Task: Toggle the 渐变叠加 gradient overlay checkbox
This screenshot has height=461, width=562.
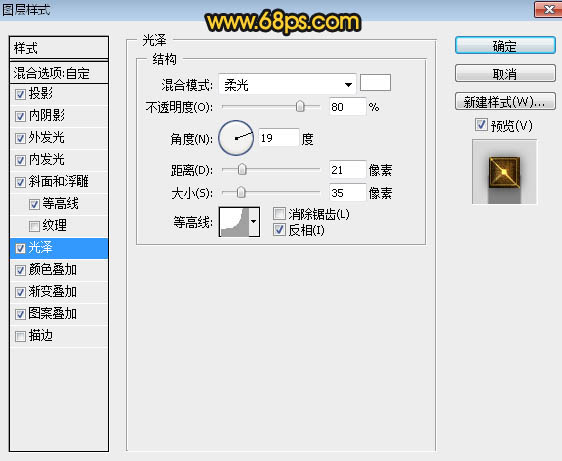Action: coord(20,293)
